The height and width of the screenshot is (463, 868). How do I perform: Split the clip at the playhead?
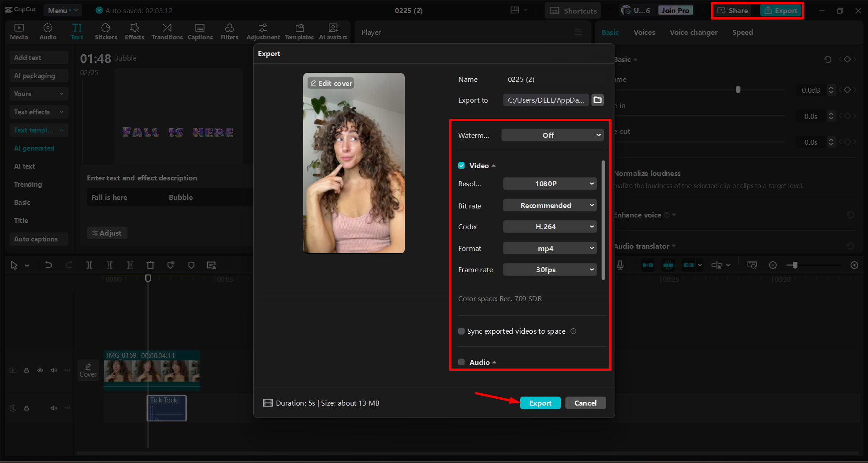pyautogui.click(x=89, y=265)
